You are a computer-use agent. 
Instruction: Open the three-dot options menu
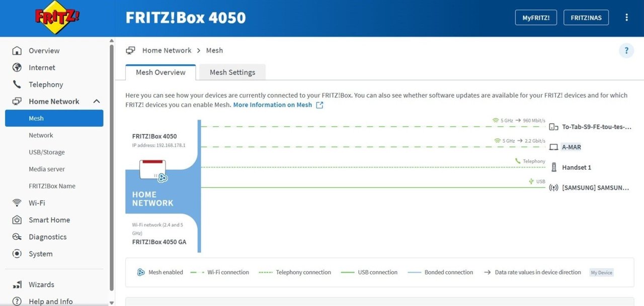click(626, 17)
